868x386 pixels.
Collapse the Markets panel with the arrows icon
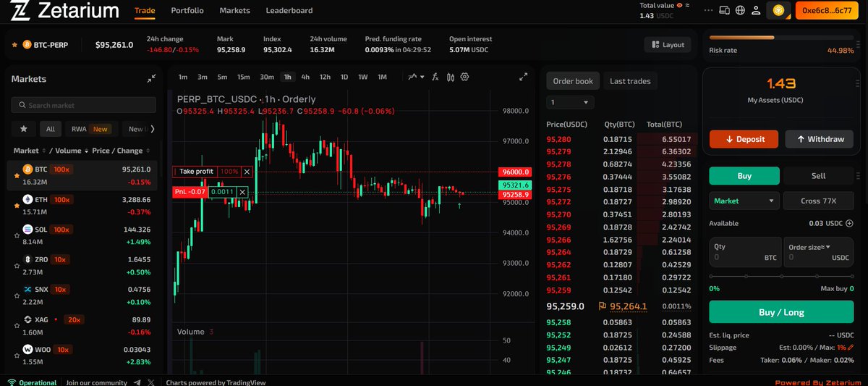click(151, 79)
